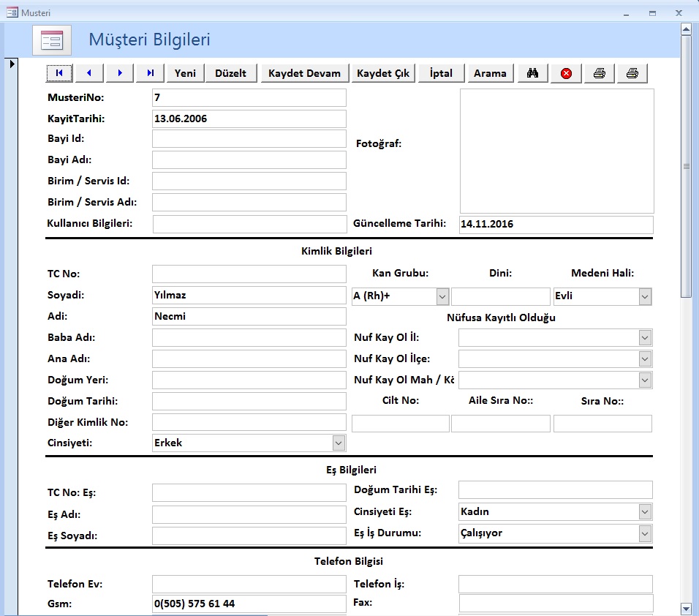This screenshot has height=616, width=699.
Task: Click the form icon beside Müşteri Bilgileri title
Action: [52, 40]
